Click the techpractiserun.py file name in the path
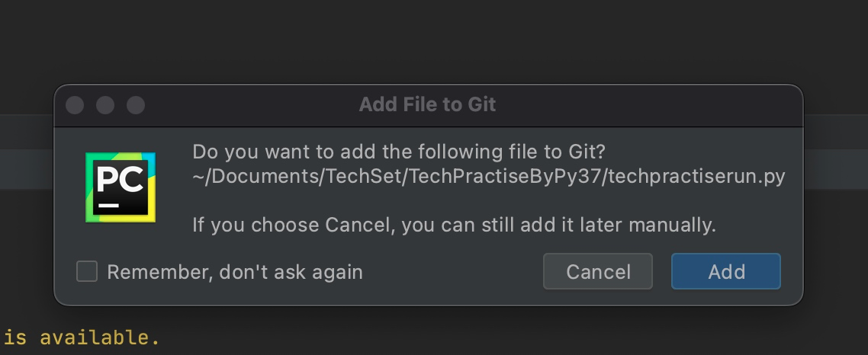This screenshot has height=355, width=868. [696, 177]
